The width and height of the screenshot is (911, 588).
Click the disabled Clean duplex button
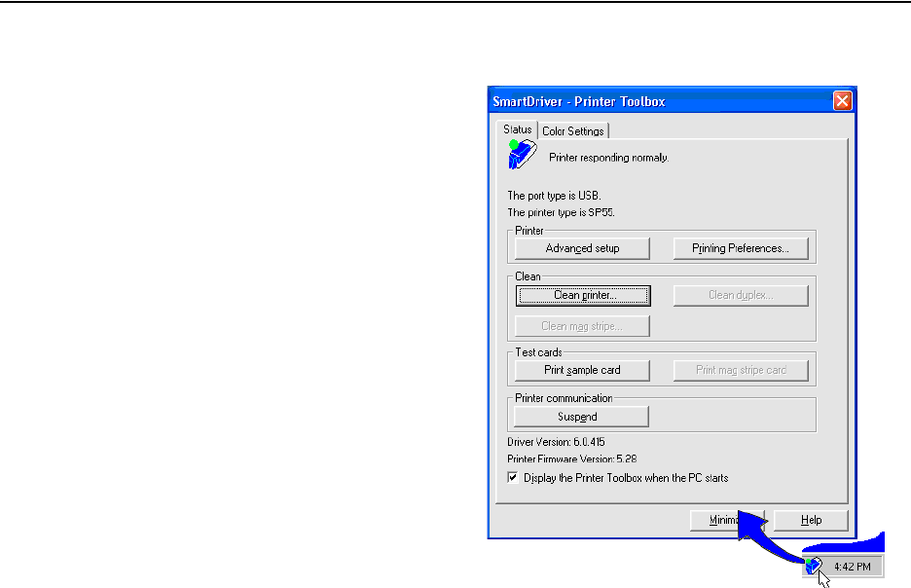pyautogui.click(x=740, y=295)
